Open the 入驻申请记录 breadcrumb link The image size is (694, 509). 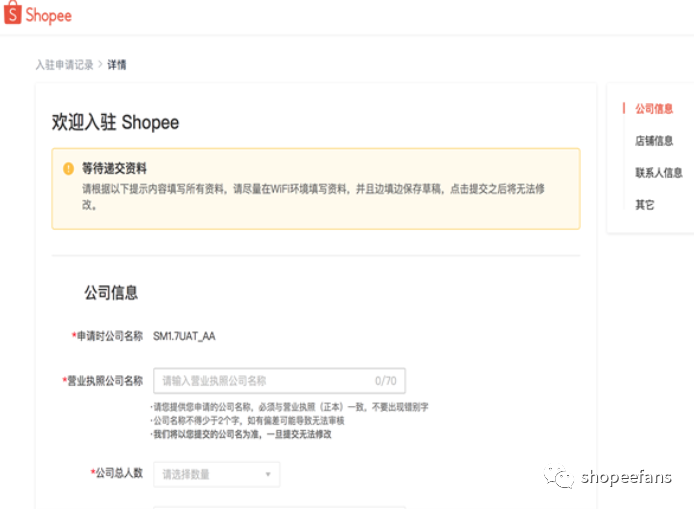[65, 65]
